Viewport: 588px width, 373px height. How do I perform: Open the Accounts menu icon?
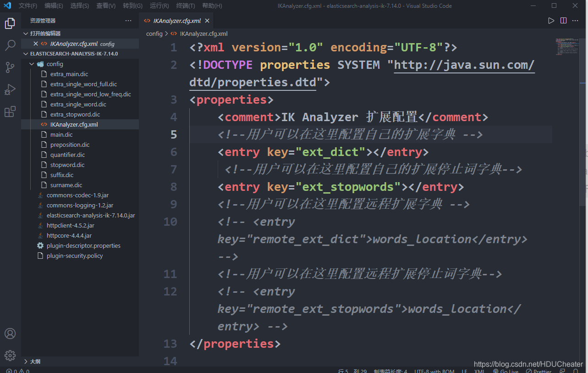(x=10, y=334)
